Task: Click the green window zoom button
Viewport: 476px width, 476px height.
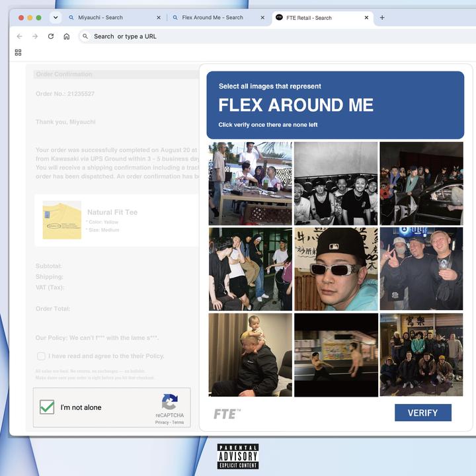Action: 39,18
